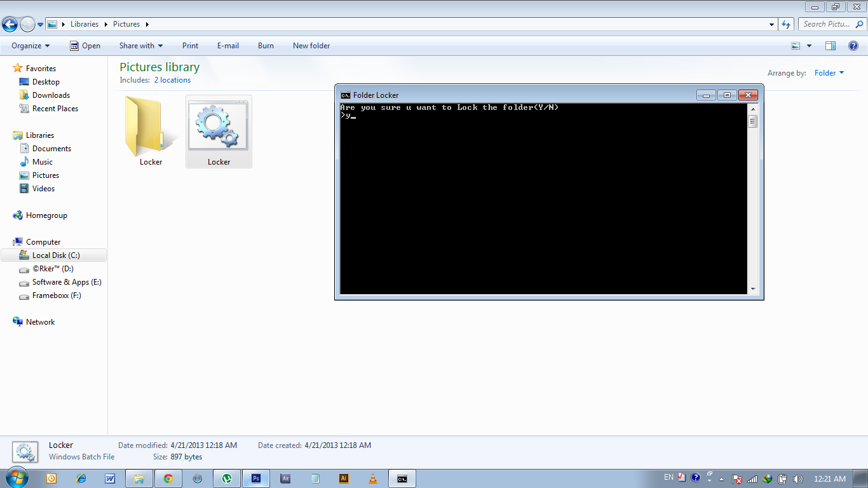Screen dimensions: 868x488
Task: Select the Locker batch file with gears
Action: click(219, 132)
